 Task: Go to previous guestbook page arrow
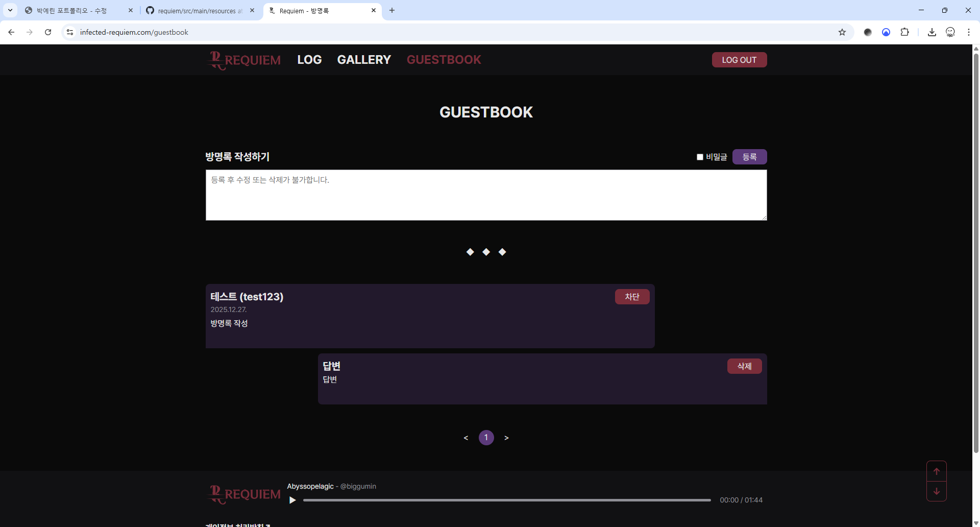(x=465, y=438)
